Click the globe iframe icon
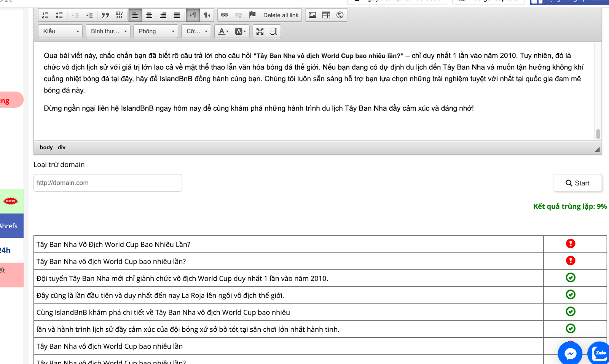609x364 pixels. click(x=340, y=15)
